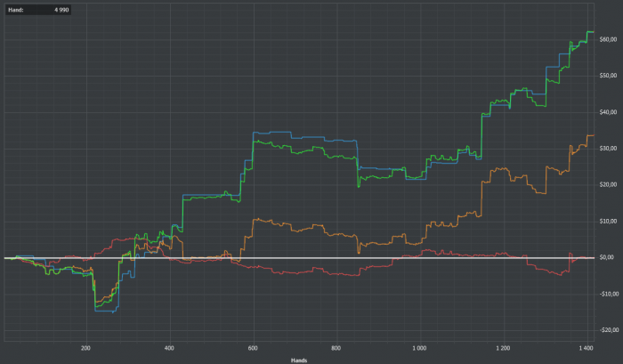Click the $40,00 y-axis label
Viewport: 623px width, 364px height.
coord(608,112)
